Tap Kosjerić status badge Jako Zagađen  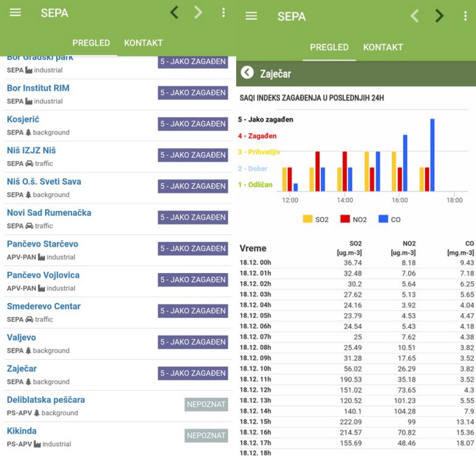[193, 124]
